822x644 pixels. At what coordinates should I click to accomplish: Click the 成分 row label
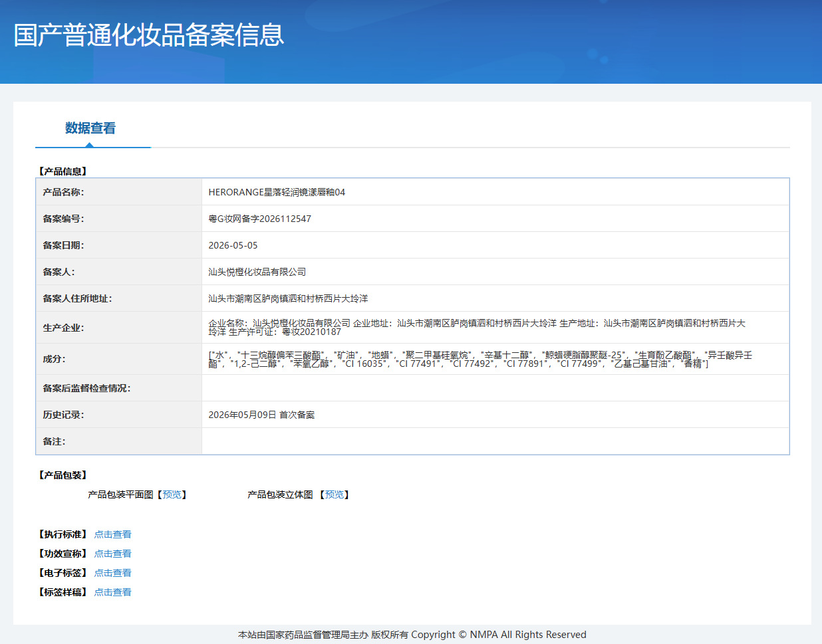(54, 359)
